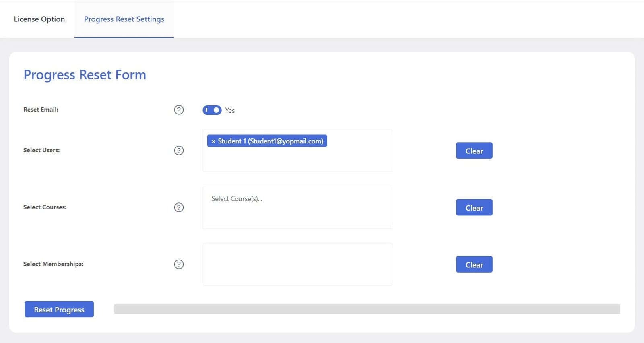Show help for Select Courses
The image size is (644, 343).
pos(179,207)
